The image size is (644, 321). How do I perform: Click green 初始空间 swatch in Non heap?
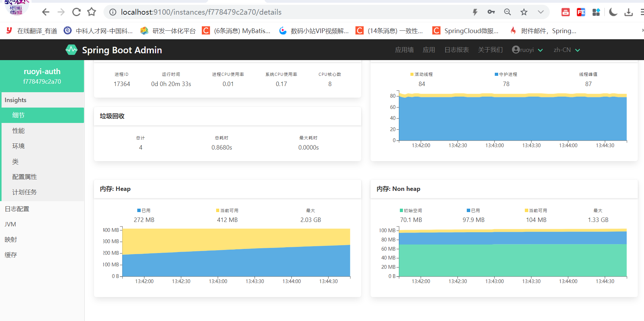tap(402, 211)
